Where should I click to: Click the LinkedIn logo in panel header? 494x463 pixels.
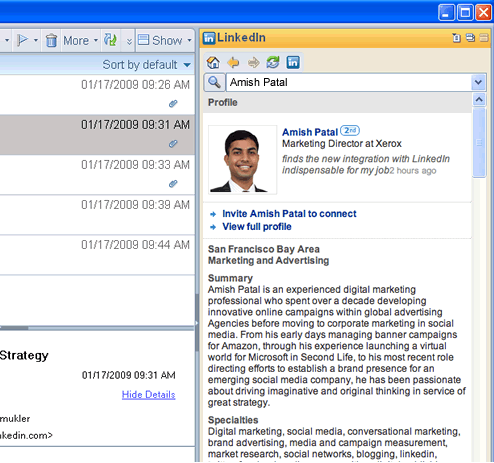[209, 38]
